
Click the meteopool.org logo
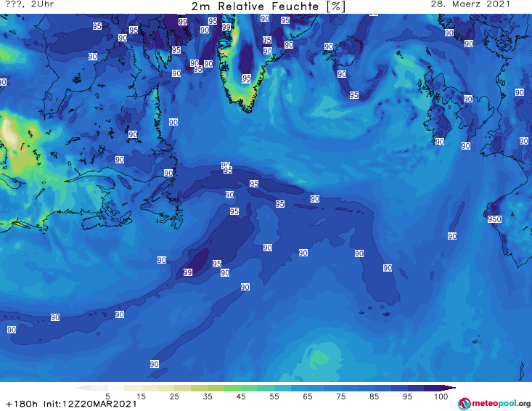click(x=494, y=404)
